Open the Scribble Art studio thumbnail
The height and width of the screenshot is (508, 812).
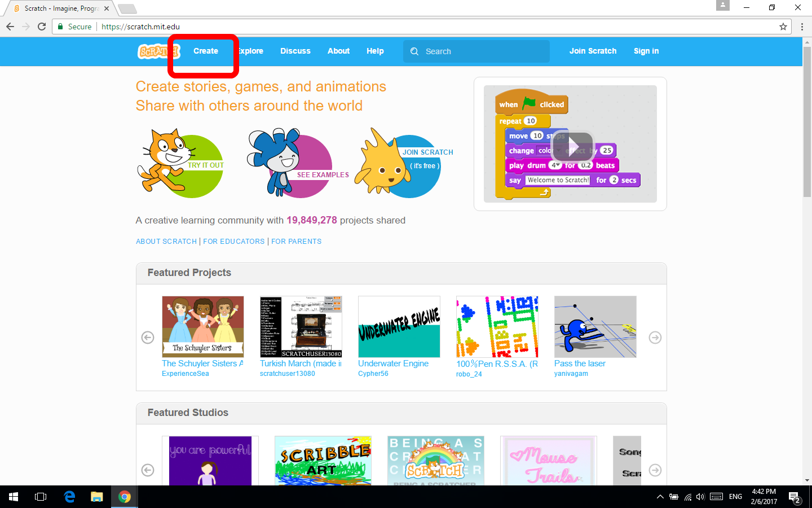[x=323, y=461]
